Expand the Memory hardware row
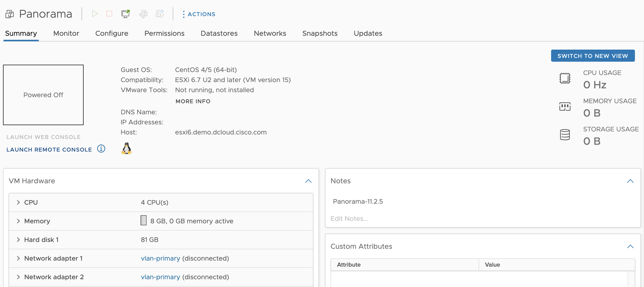644x287 pixels. tap(18, 221)
